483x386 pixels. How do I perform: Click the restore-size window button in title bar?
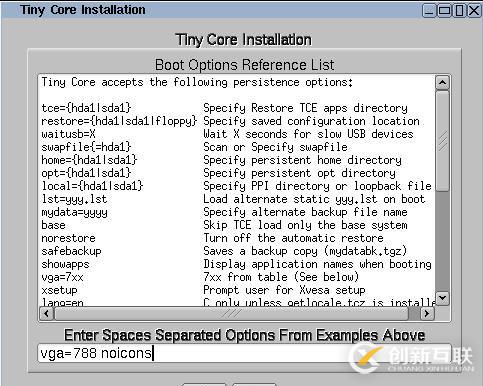[x=459, y=10]
